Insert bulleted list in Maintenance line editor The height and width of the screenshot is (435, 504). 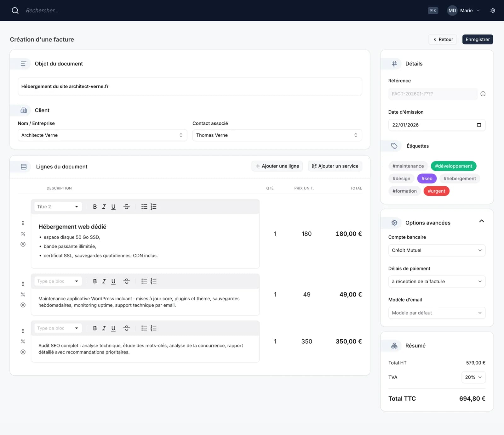144,281
